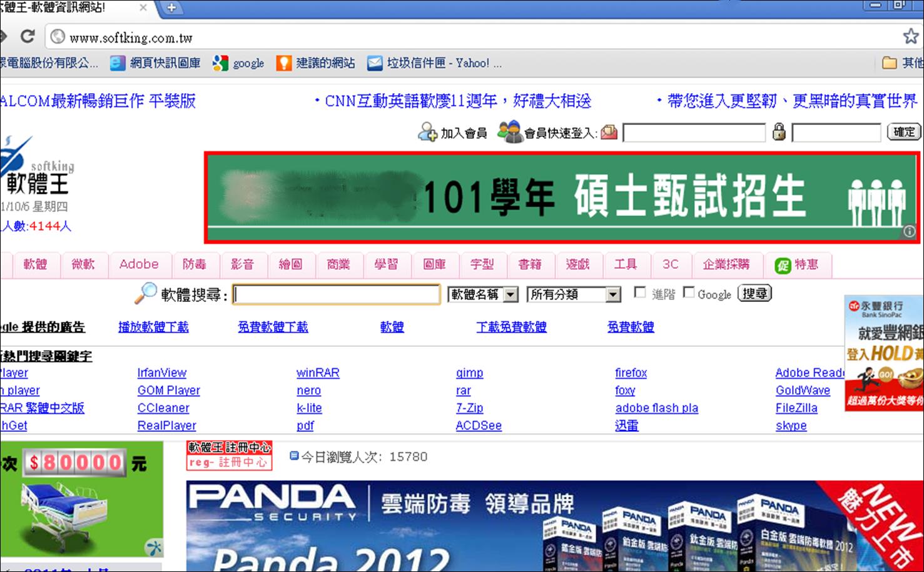Click the softking 軟體王 logo
This screenshot has width=924, height=572.
click(x=38, y=166)
